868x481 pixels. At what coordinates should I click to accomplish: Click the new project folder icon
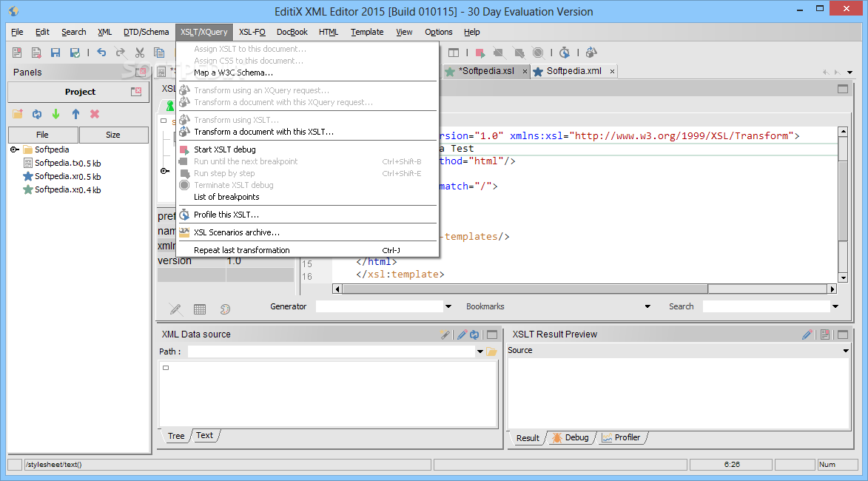click(x=18, y=114)
